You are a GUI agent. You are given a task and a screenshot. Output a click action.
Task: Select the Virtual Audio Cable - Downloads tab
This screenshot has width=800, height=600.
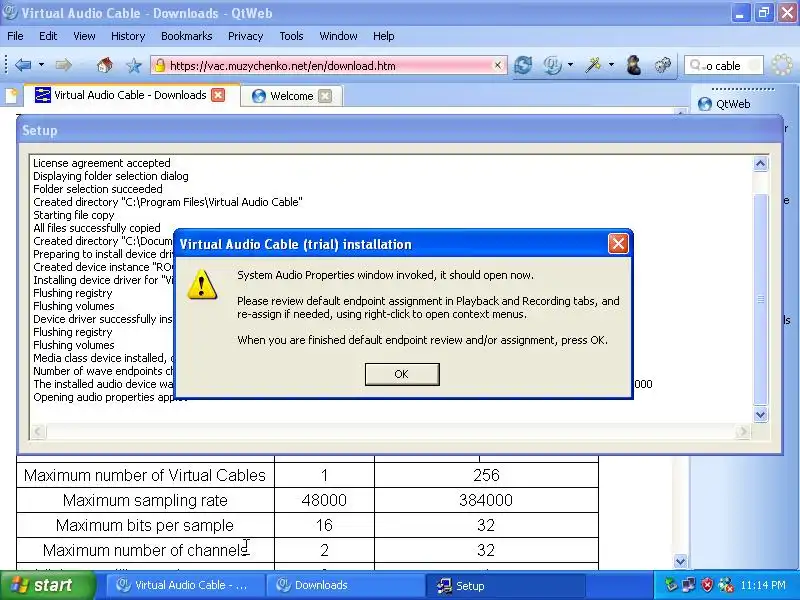point(130,95)
